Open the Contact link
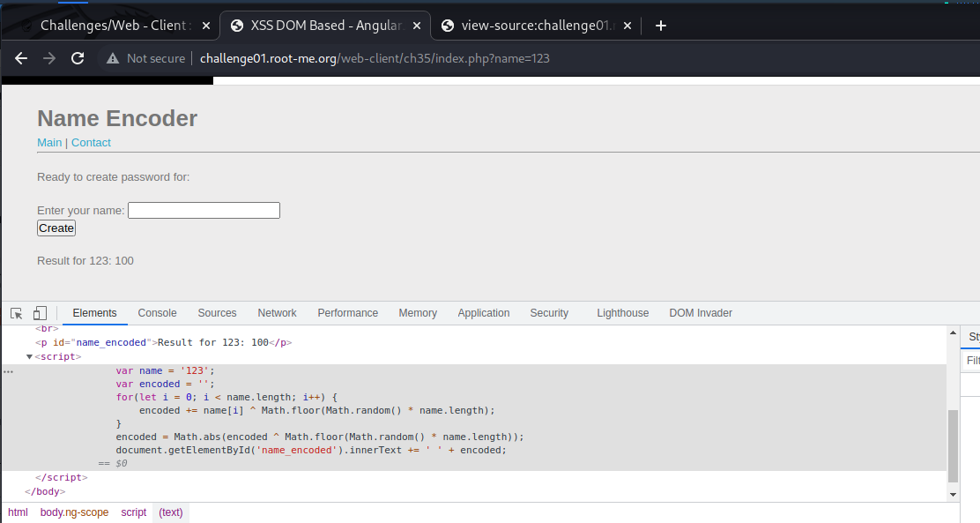Image resolution: width=980 pixels, height=523 pixels. click(x=91, y=143)
